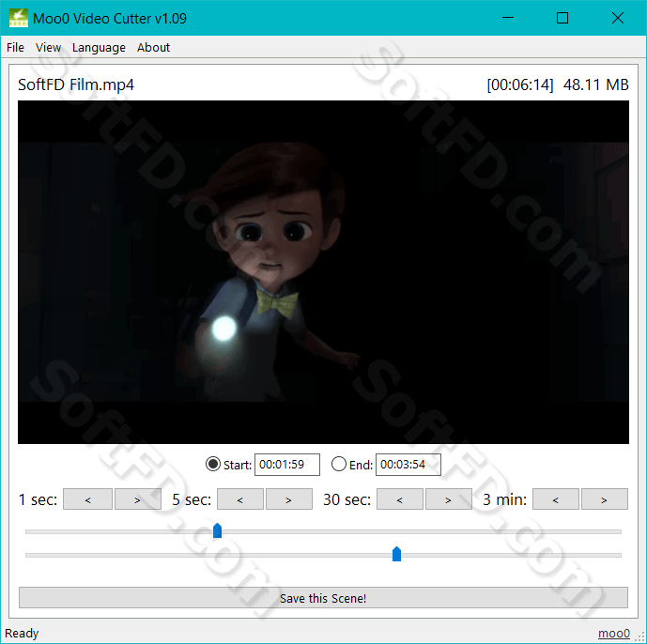The height and width of the screenshot is (644, 647).
Task: Click the window resize grip corner
Action: (640, 637)
